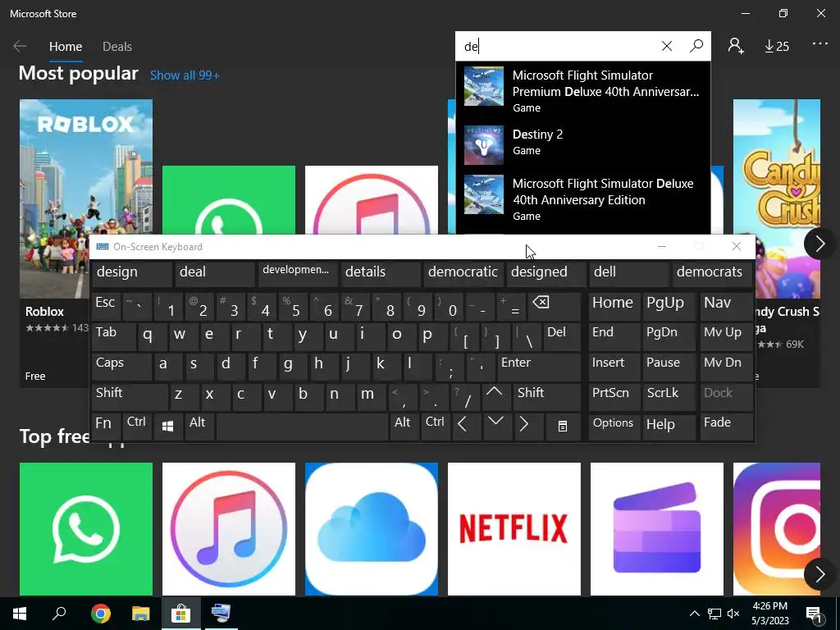This screenshot has width=840, height=630.
Task: Open taskbar search magnifier
Action: tap(59, 613)
